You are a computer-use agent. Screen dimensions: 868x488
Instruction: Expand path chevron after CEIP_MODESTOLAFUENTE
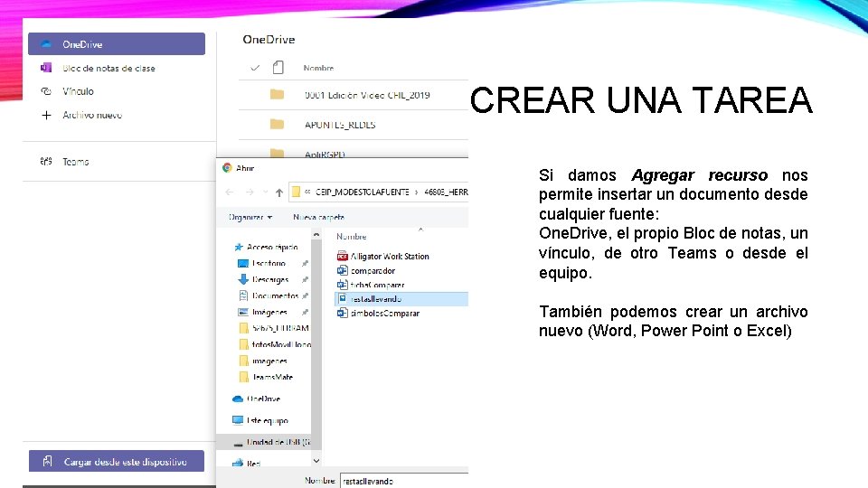(416, 192)
